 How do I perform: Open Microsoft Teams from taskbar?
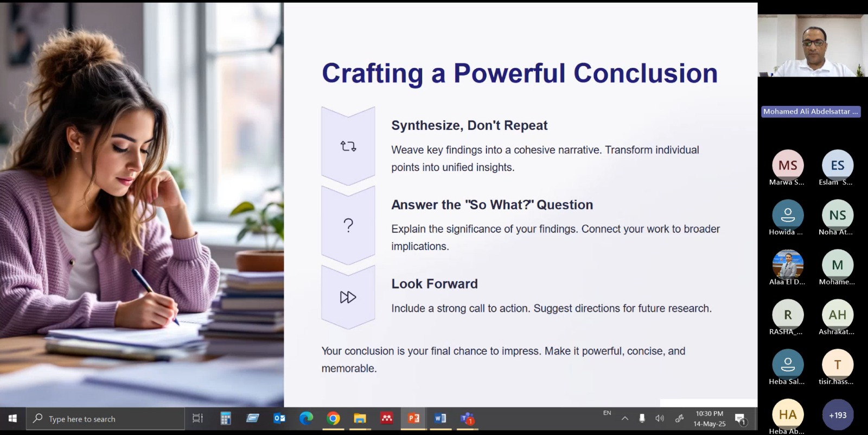[x=467, y=419]
